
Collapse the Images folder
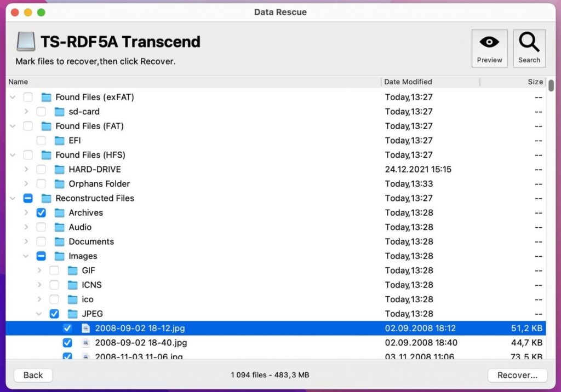(x=26, y=256)
